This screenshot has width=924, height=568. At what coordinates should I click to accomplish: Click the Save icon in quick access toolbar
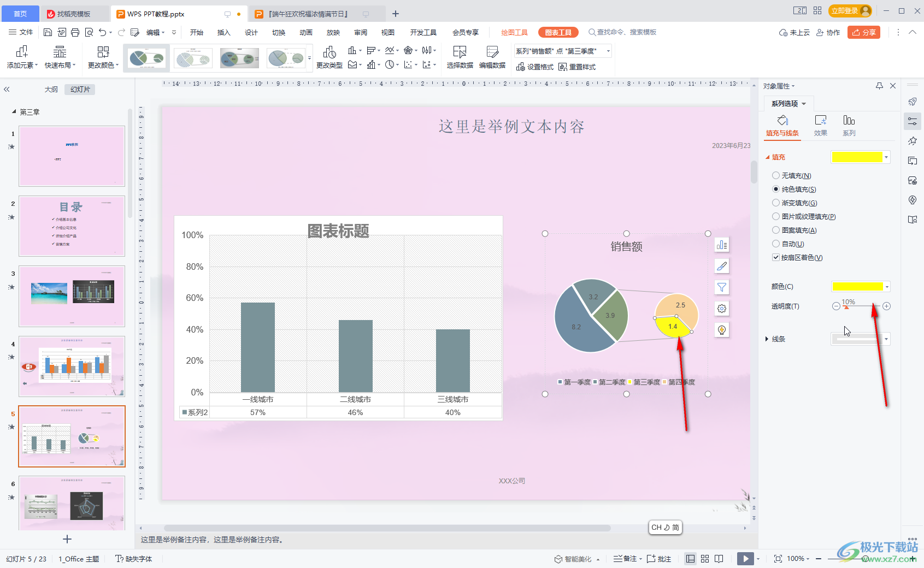click(48, 32)
